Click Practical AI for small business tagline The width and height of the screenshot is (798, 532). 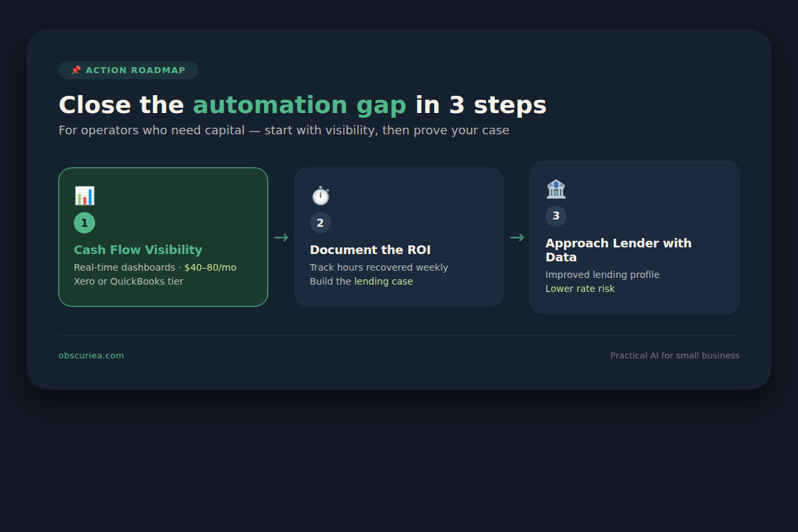pos(675,356)
